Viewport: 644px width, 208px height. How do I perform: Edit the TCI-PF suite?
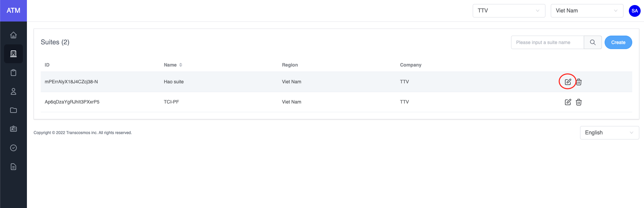[x=568, y=102]
